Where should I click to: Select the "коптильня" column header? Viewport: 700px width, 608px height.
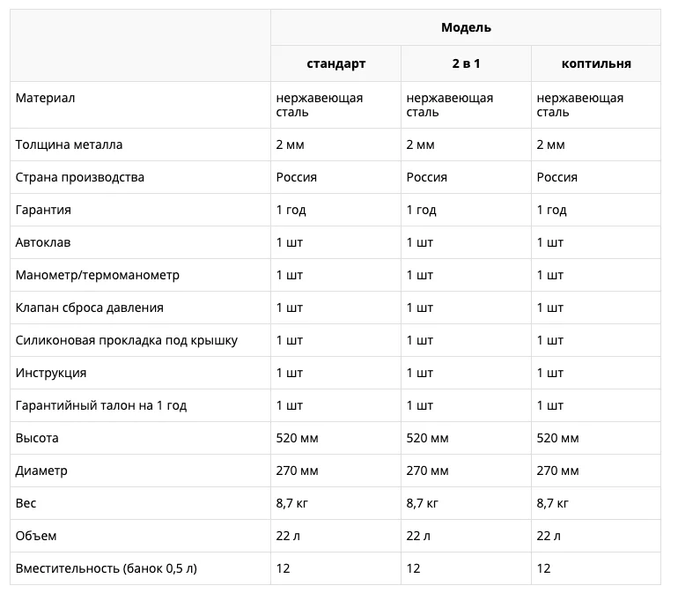596,63
